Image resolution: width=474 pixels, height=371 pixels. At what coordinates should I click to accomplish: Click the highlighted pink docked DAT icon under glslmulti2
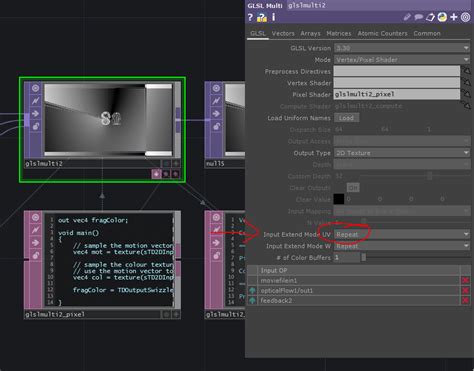[156, 174]
